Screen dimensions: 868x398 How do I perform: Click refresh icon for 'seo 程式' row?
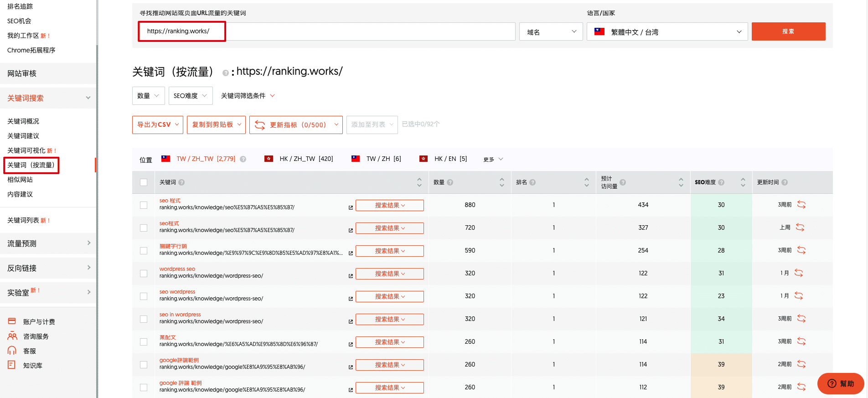tap(801, 205)
